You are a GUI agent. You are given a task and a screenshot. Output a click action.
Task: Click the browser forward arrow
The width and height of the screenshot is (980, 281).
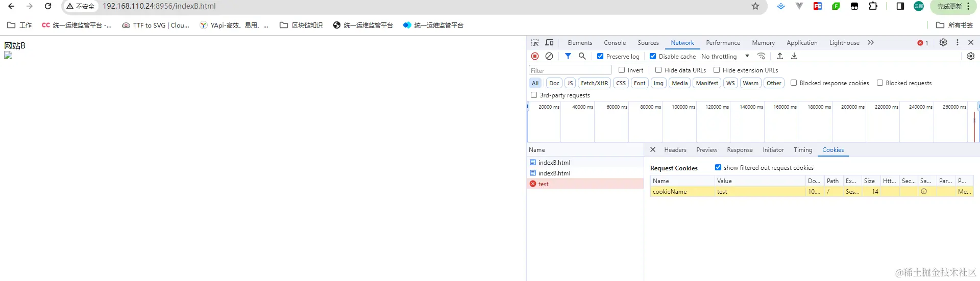(30, 6)
